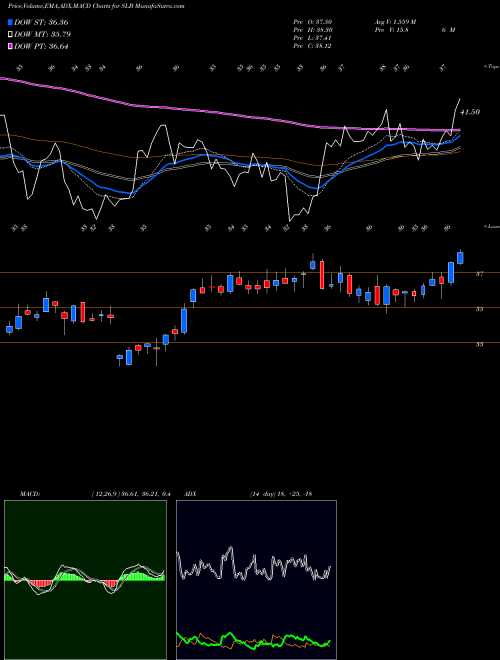Click the ADX panel title
Image resolution: width=500 pixels, height=660 pixels.
(x=191, y=494)
